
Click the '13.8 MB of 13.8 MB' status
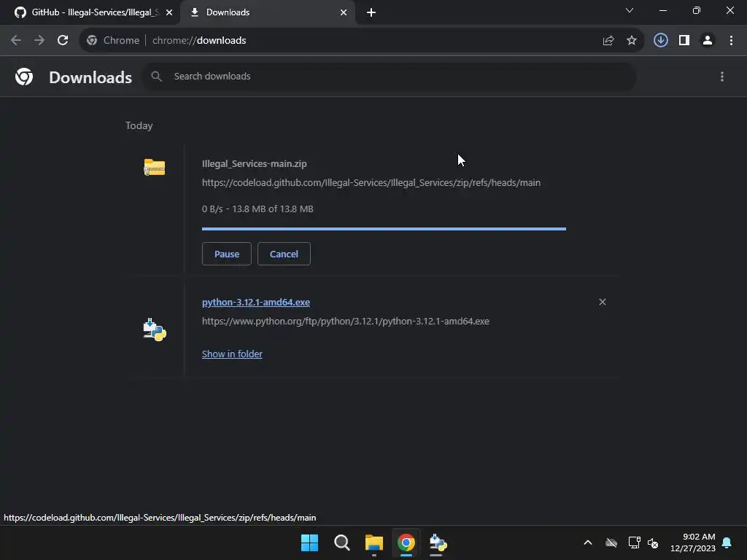coord(273,209)
